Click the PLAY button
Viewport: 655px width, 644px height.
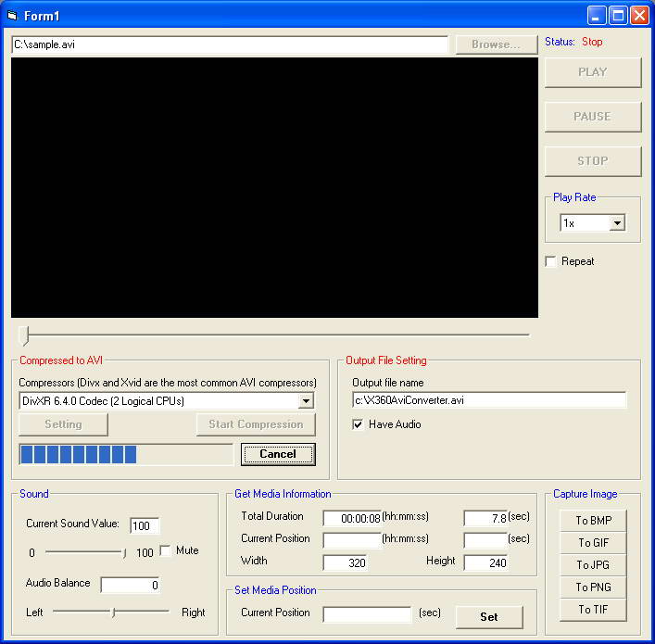(592, 72)
